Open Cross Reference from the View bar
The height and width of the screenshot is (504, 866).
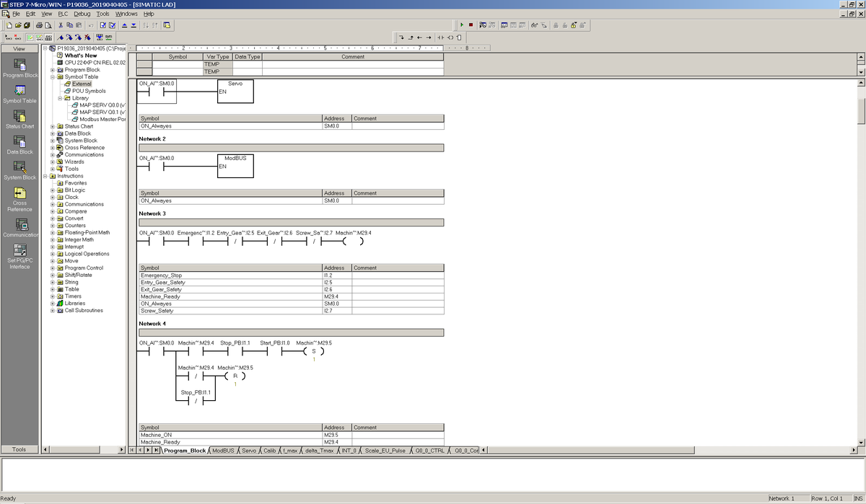pos(20,199)
